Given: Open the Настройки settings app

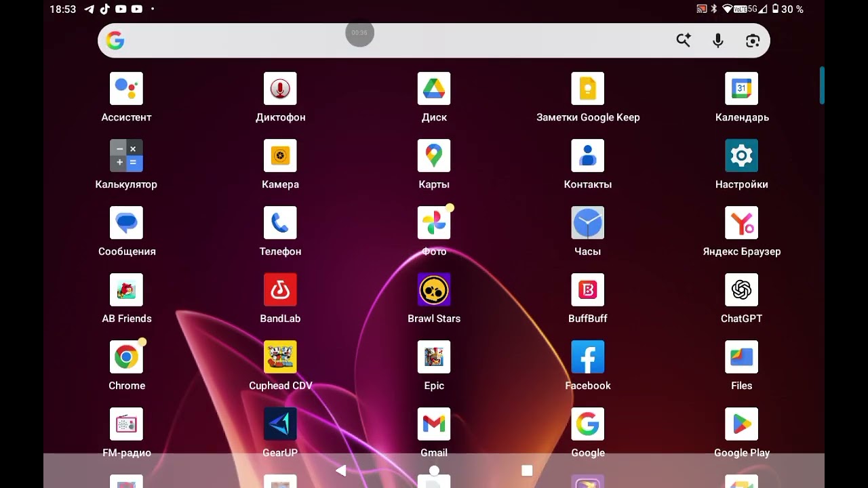Looking at the screenshot, I should (741, 156).
